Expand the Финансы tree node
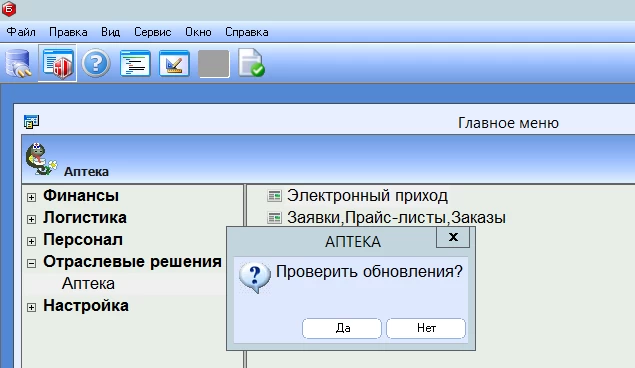Screen dimensions: 635x368 [x=32, y=197]
